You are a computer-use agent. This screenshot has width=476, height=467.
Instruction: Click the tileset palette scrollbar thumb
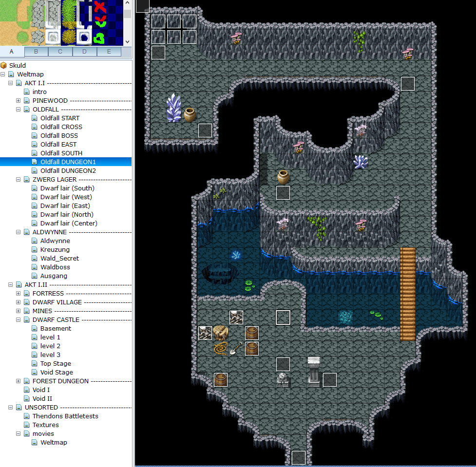[x=128, y=13]
